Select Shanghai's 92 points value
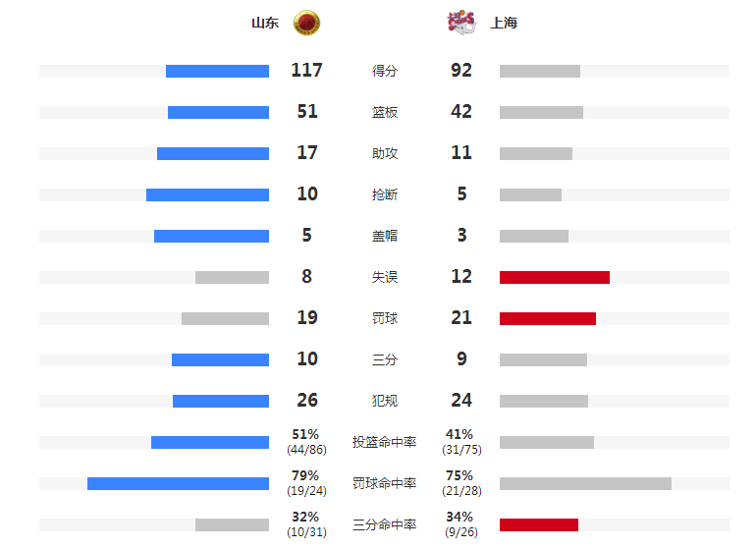 tap(461, 71)
